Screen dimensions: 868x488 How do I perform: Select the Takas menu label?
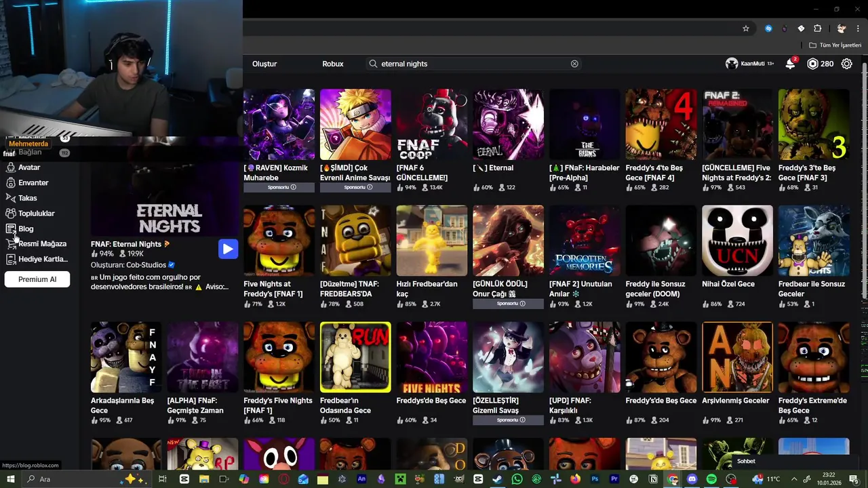click(28, 198)
